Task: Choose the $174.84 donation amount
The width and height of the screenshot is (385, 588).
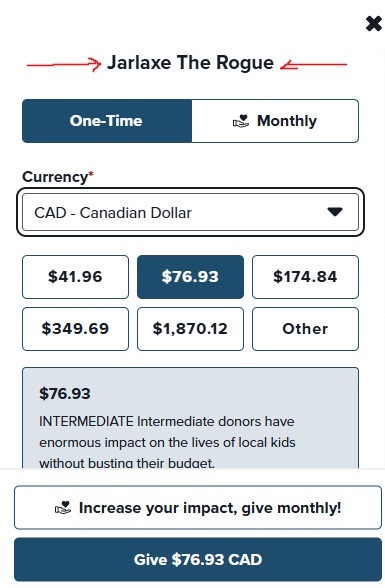Action: click(x=305, y=277)
